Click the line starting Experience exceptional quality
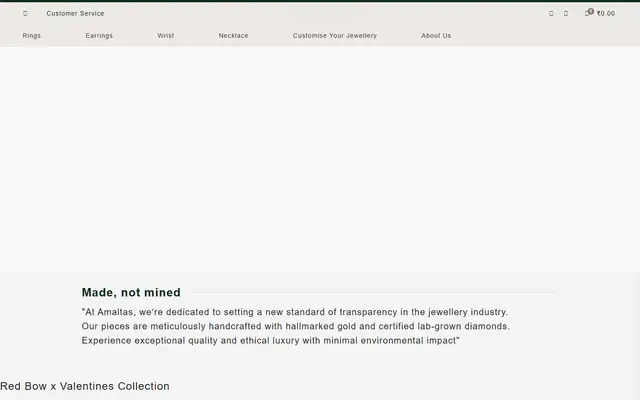The image size is (640, 400). click(270, 341)
